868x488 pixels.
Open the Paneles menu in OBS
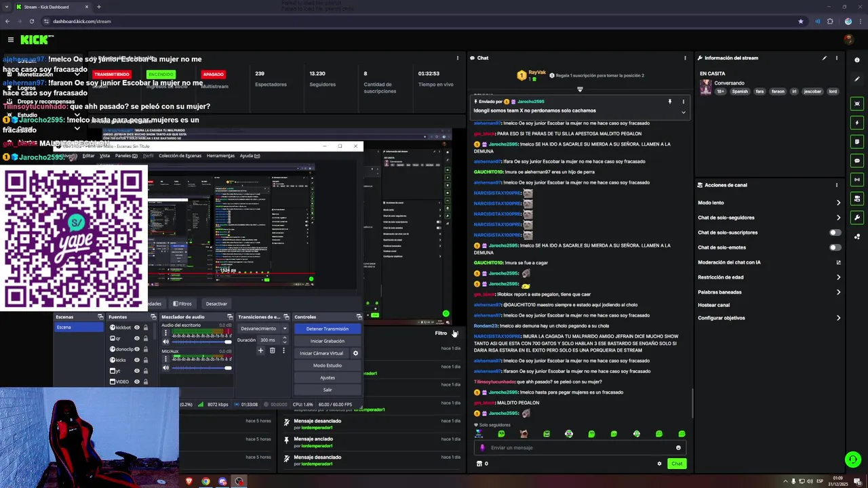click(126, 156)
